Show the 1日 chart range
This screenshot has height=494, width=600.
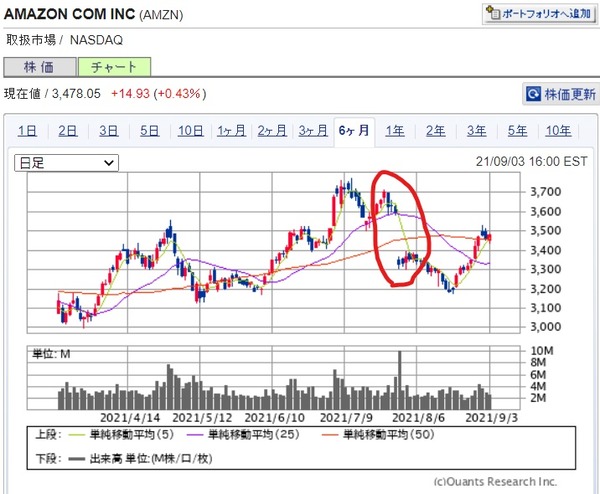pos(27,131)
